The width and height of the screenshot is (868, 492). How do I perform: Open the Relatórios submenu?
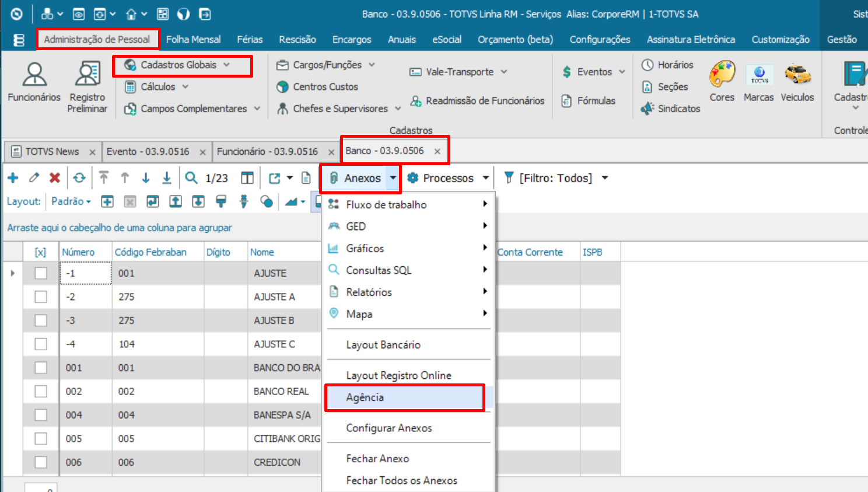point(408,292)
